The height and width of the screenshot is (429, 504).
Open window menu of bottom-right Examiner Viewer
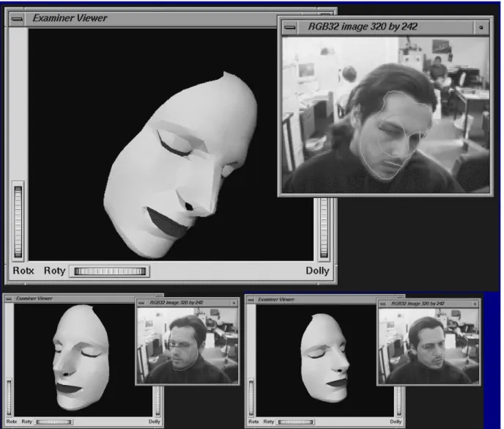(251, 300)
